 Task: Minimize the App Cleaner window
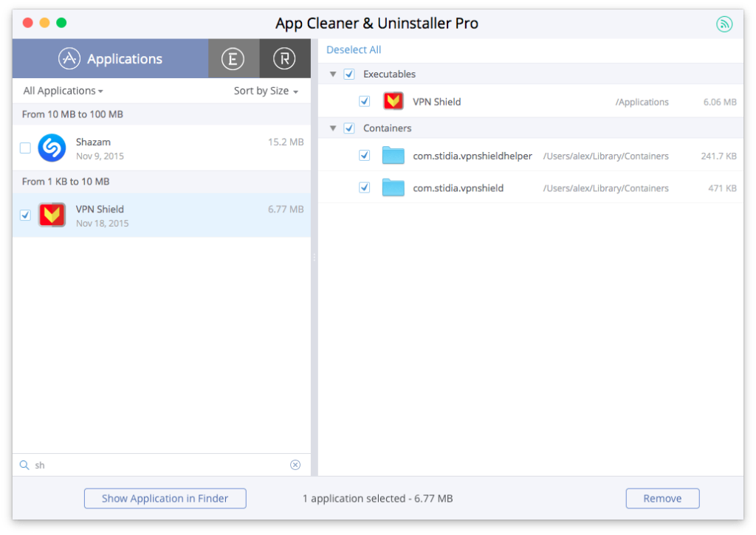click(x=44, y=23)
